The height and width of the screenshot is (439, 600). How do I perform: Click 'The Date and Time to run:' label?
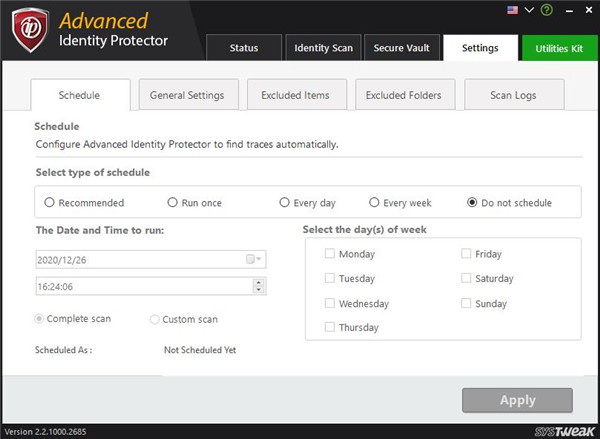point(100,230)
